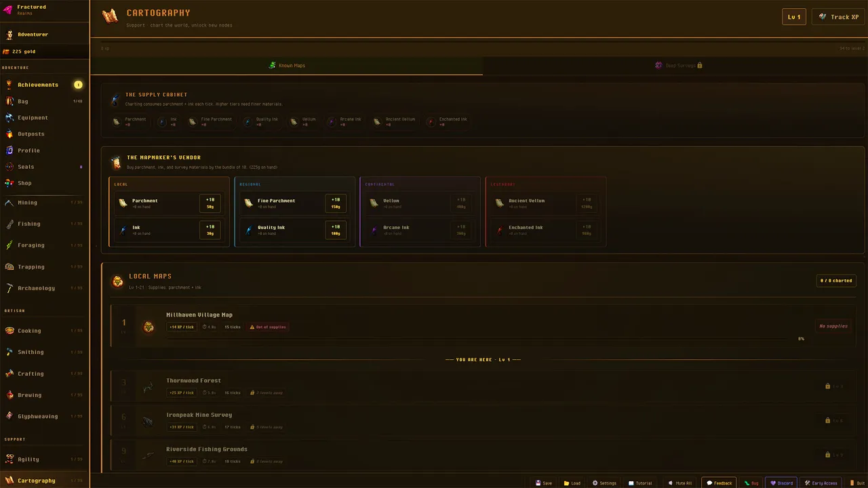
Task: Open the Outposts section
Action: [x=44, y=134]
